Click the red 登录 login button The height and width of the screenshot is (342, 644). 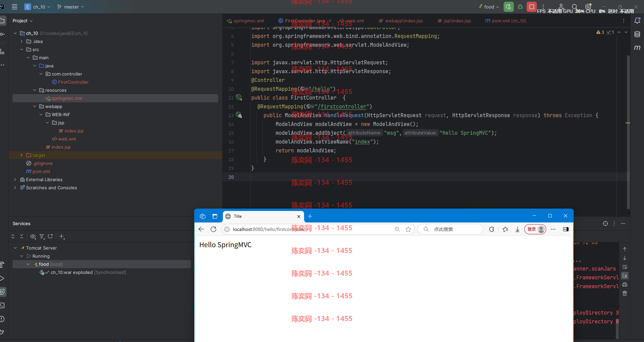tap(535, 229)
